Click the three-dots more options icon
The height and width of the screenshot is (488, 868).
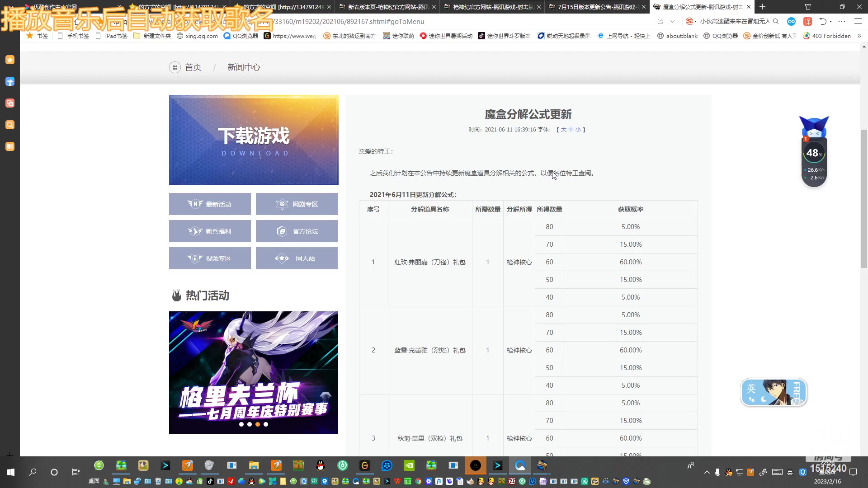coord(842,21)
